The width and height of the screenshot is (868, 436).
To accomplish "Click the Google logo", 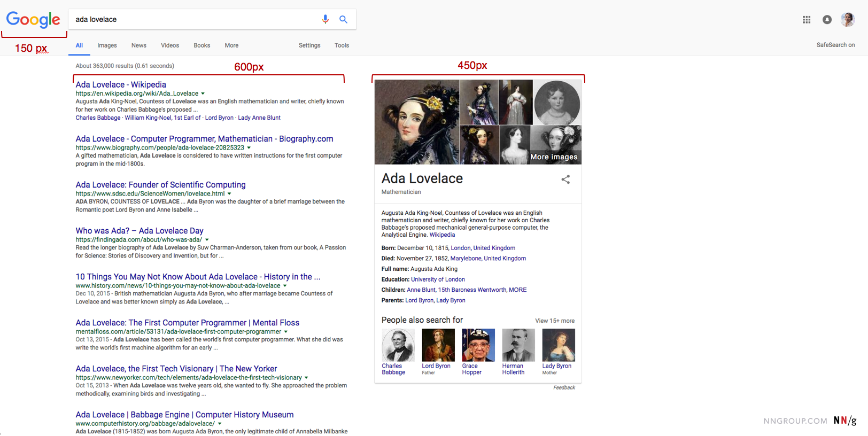I will point(33,20).
